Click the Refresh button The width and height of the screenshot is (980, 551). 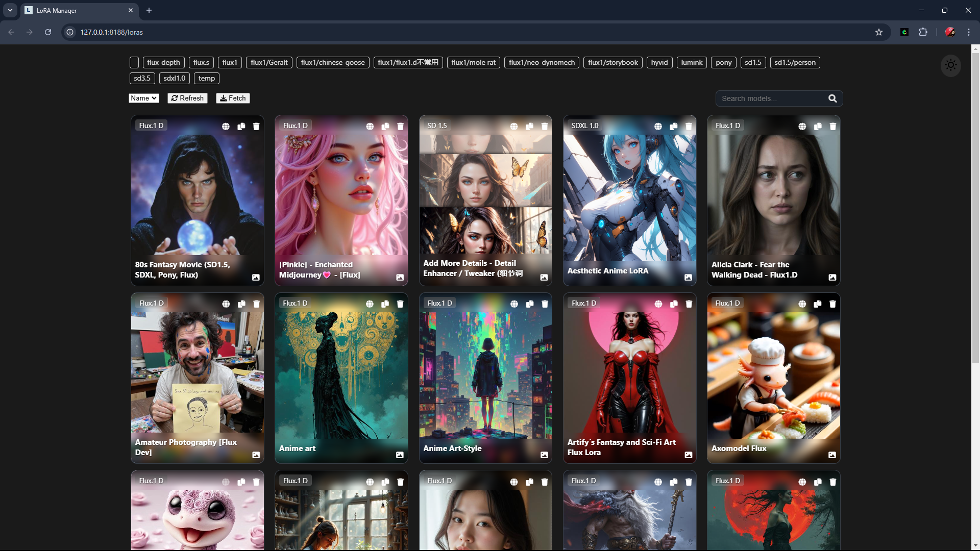[x=187, y=98]
